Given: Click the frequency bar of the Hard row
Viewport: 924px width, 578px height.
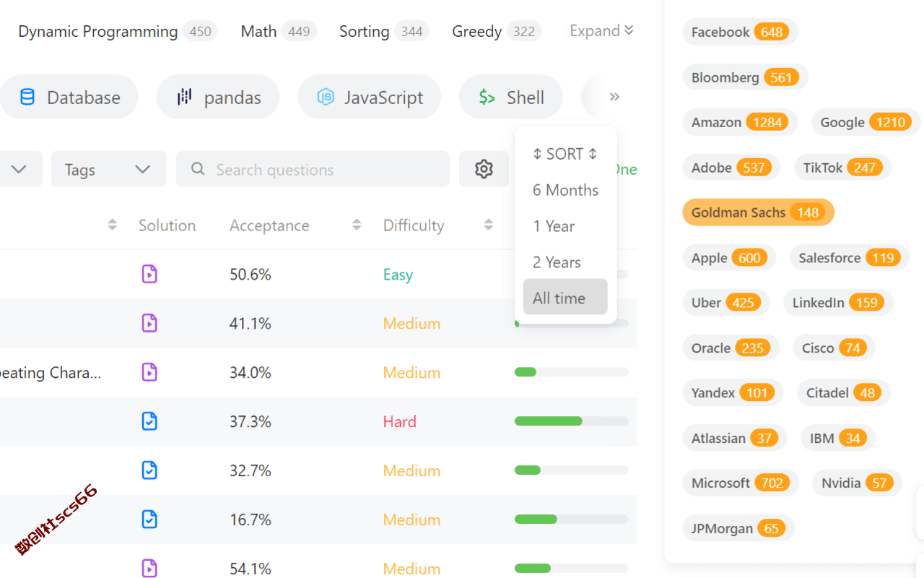Looking at the screenshot, I should click(571, 421).
